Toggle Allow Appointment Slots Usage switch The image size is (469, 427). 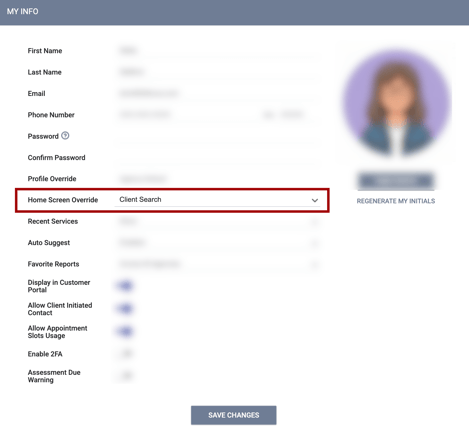125,332
